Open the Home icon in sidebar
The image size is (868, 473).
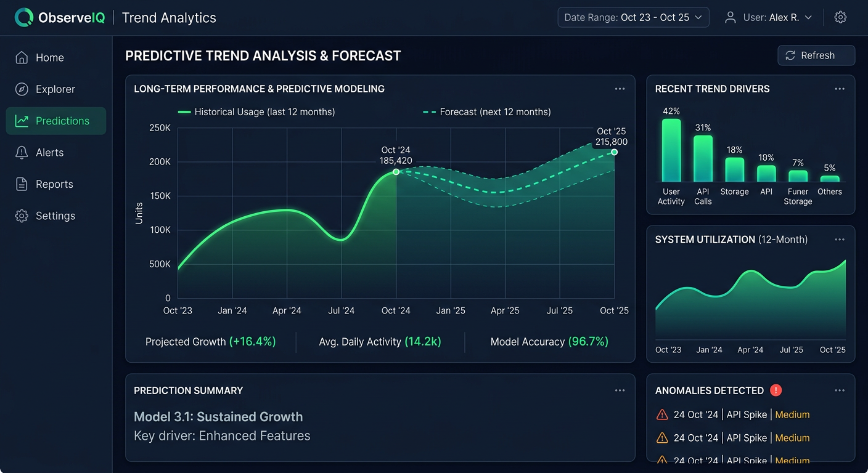pos(22,57)
